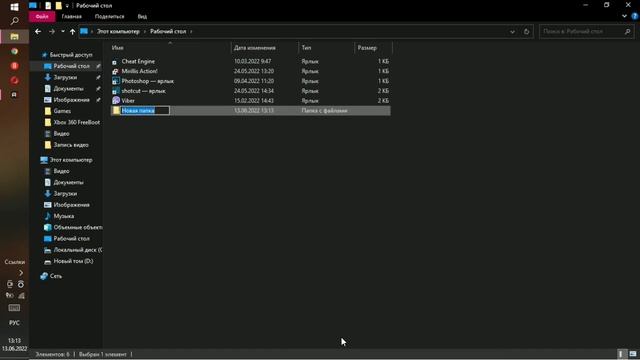Screen dimensions: 640x360
Task: Click Этот компьютер in address breadcrumb
Action: pyautogui.click(x=118, y=31)
